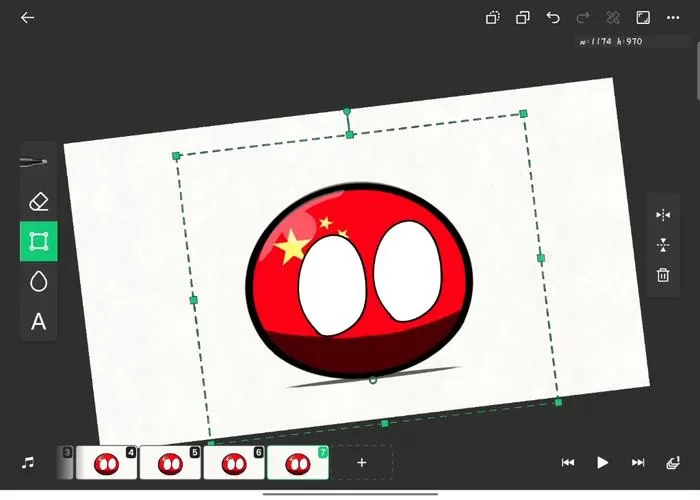Flip selection horizontally
Screen dimensions: 700x500
663,215
